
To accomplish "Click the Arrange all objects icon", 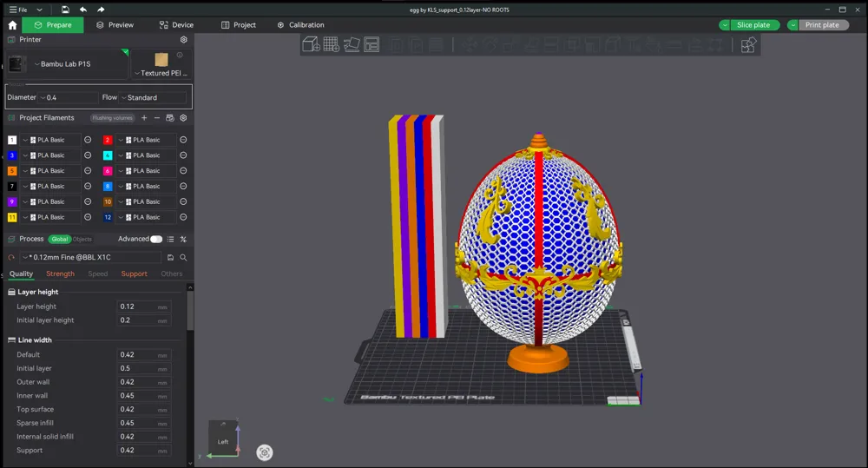I will pos(372,44).
